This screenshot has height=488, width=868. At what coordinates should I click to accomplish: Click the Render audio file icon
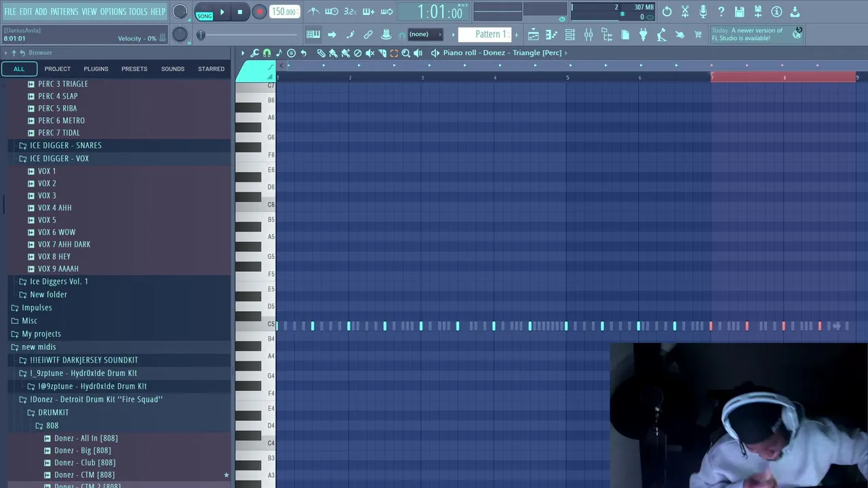pos(758,12)
